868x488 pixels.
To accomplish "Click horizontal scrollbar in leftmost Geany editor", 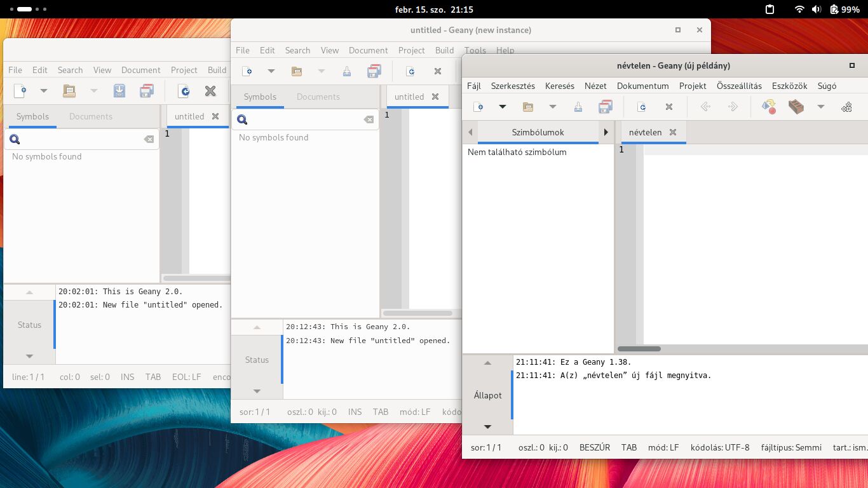I will tap(195, 278).
